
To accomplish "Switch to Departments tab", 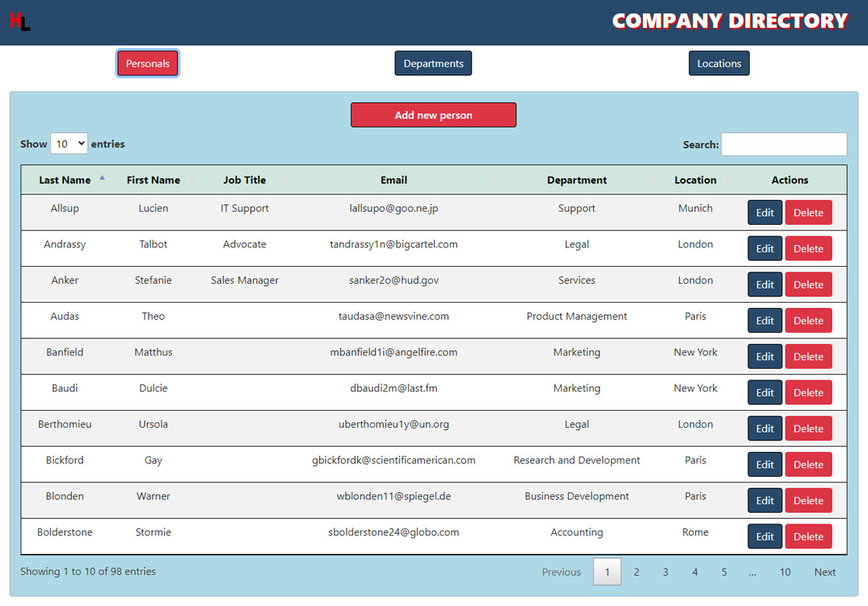I will pyautogui.click(x=433, y=63).
